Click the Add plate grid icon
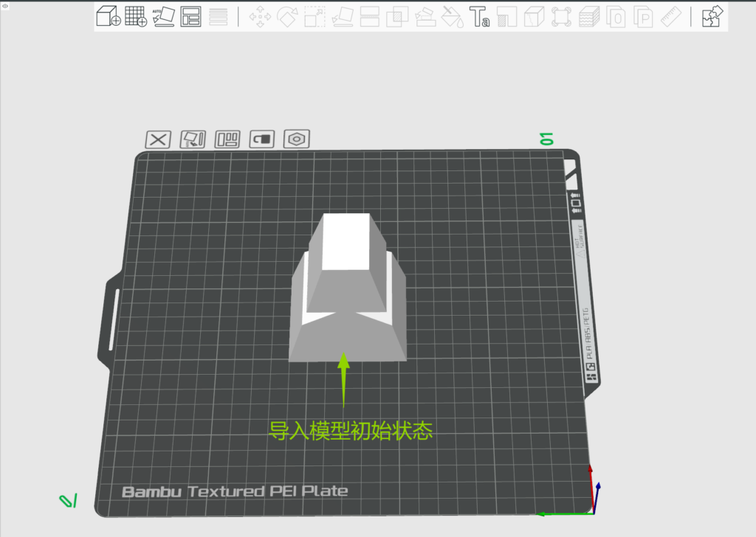Screen dimensions: 756x537 tap(135, 16)
